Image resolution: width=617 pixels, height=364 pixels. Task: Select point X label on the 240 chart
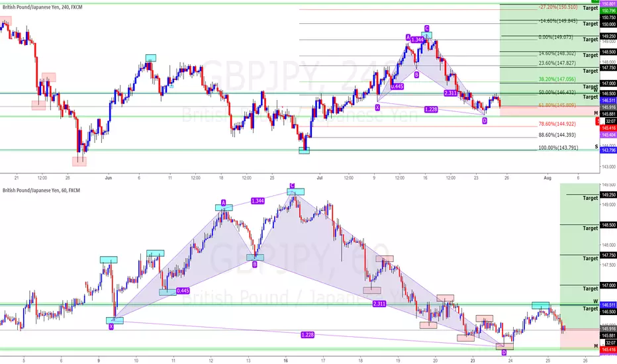(x=378, y=107)
